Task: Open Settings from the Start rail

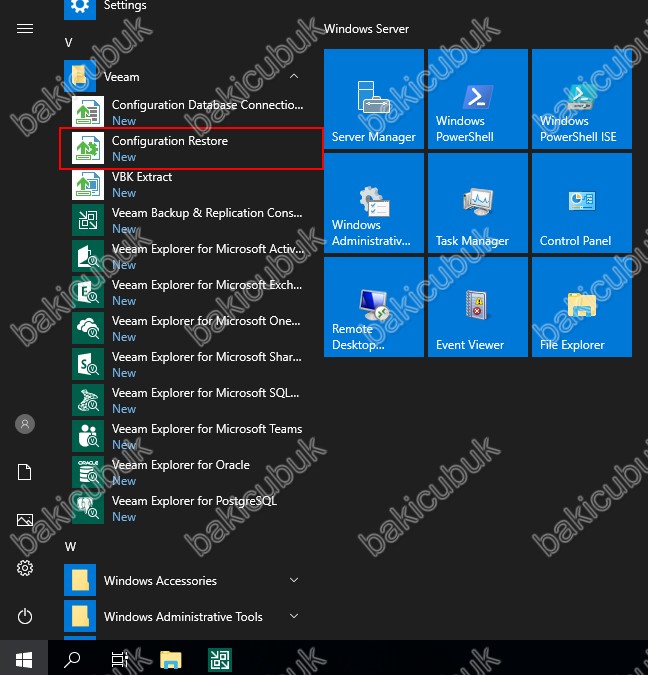Action: [x=25, y=568]
